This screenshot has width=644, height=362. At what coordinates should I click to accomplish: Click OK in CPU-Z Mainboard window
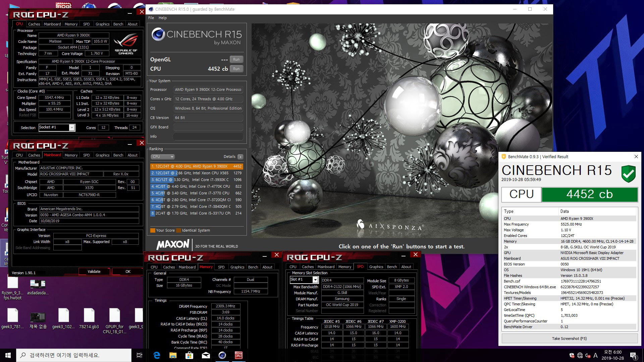(x=128, y=271)
